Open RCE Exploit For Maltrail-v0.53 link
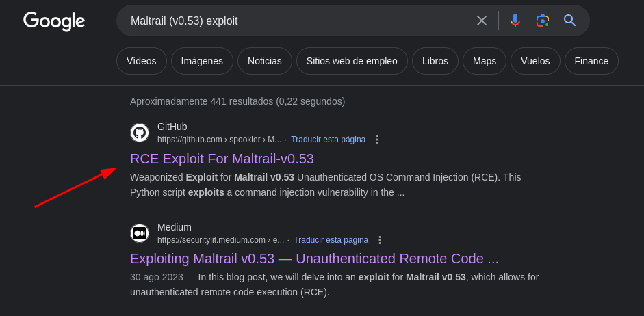 [x=222, y=159]
